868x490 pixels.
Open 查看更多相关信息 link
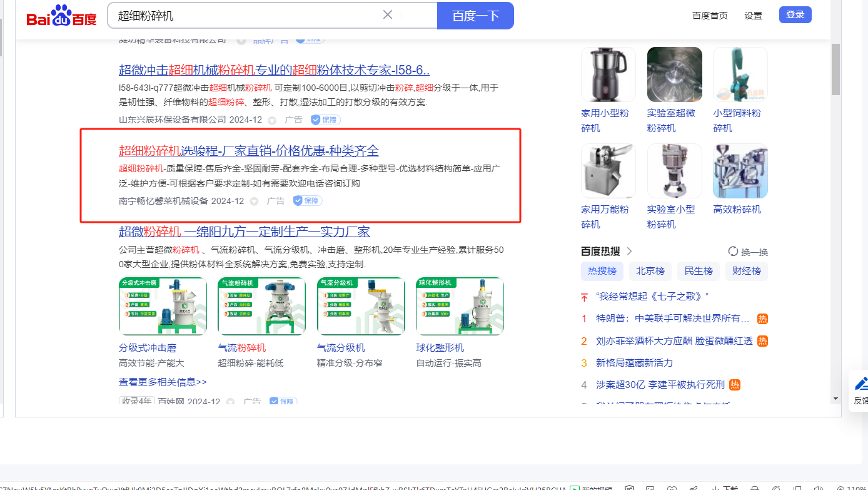(163, 382)
